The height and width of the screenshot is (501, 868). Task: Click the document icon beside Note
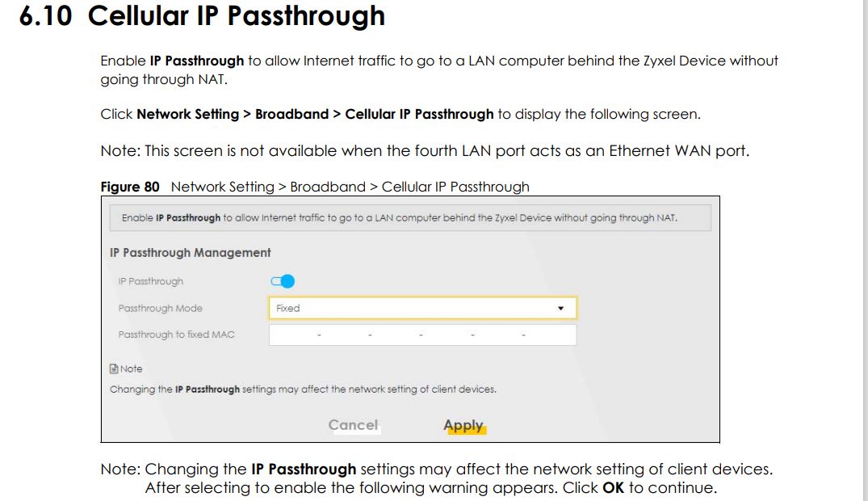click(114, 368)
